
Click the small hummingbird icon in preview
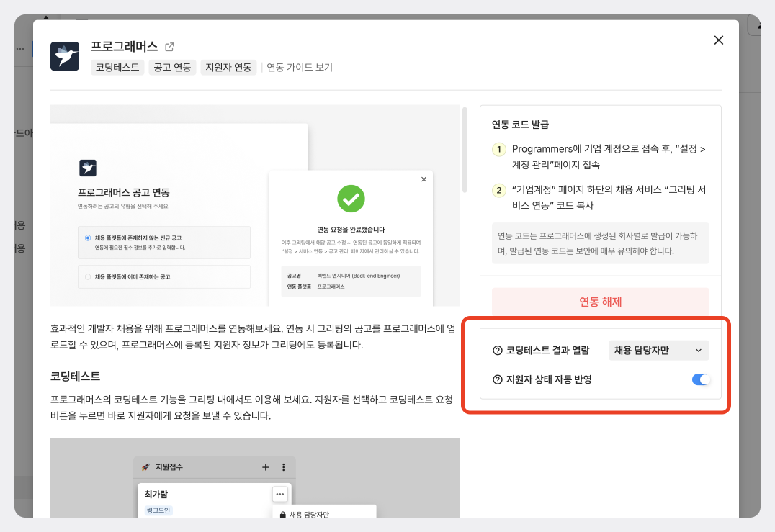pyautogui.click(x=88, y=168)
